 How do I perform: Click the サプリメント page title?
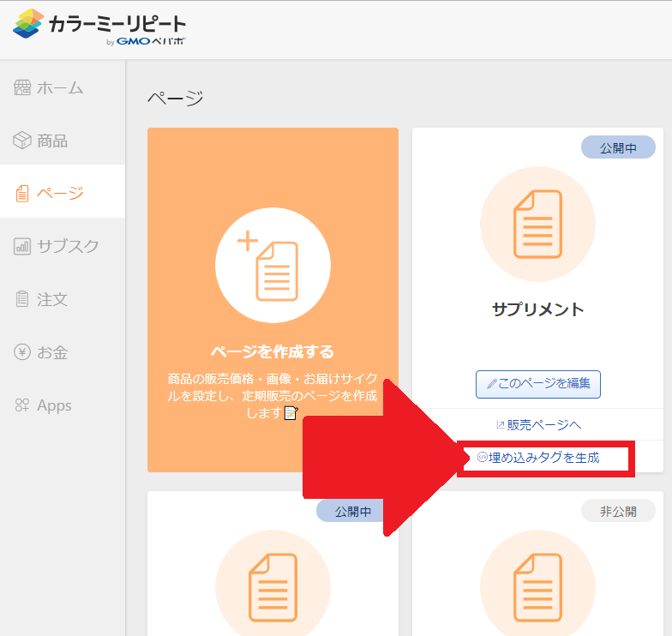(538, 309)
